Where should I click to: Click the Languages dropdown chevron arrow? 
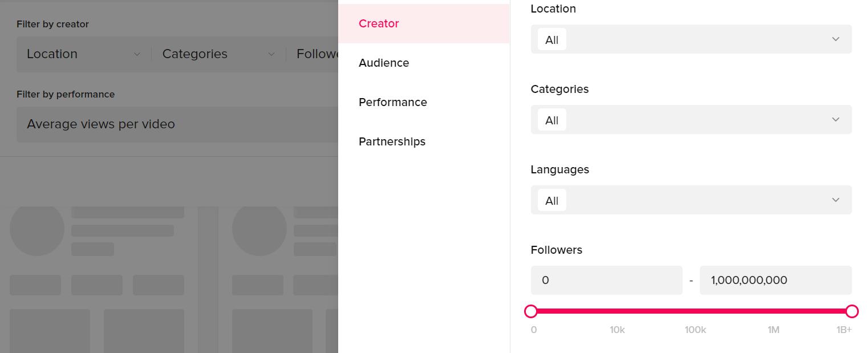tap(835, 200)
